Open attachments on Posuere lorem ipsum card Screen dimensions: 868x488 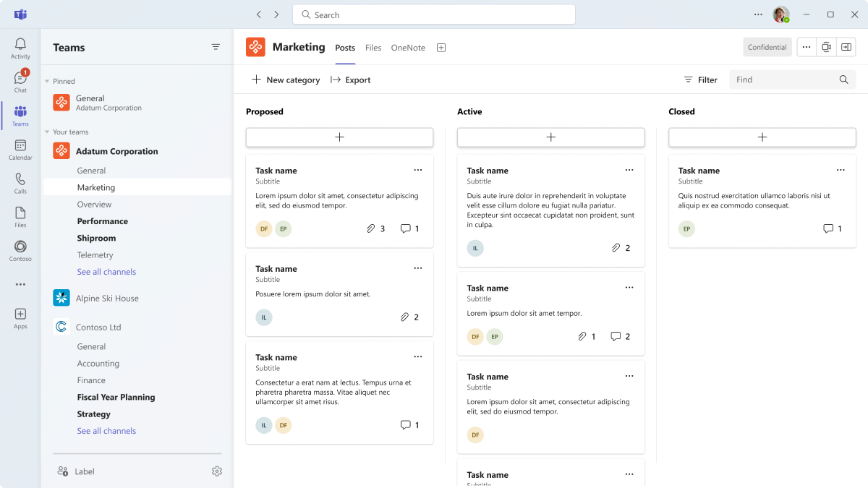coord(410,317)
